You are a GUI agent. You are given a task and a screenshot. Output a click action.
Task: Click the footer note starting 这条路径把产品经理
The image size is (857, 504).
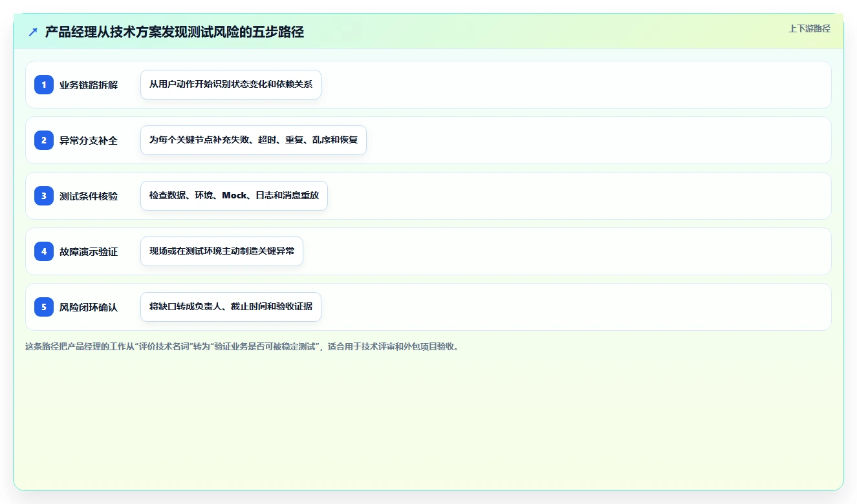(x=243, y=346)
